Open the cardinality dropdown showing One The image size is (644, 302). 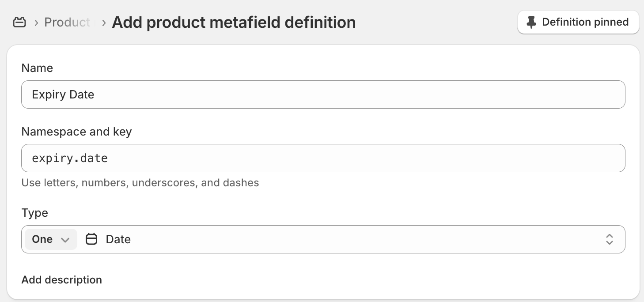50,239
